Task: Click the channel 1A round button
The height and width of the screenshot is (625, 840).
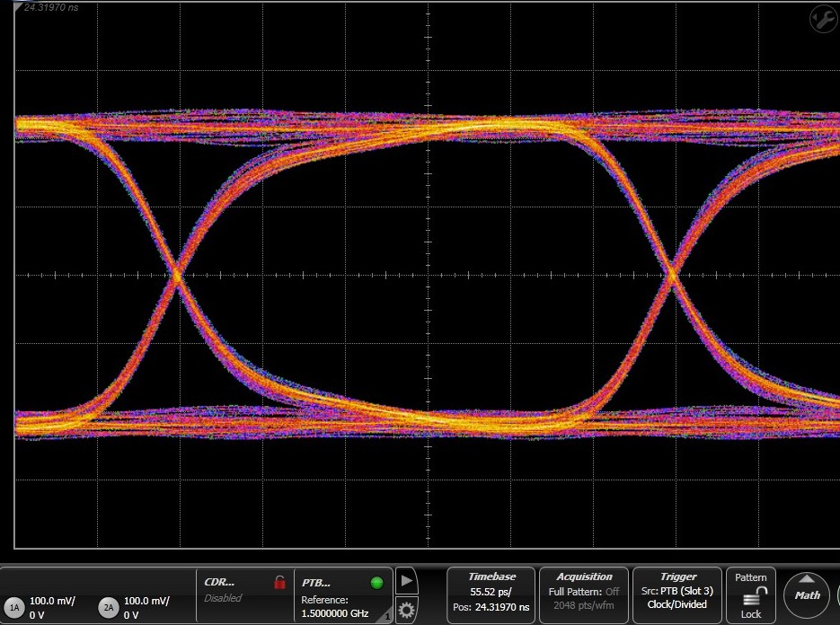Action: (x=13, y=608)
